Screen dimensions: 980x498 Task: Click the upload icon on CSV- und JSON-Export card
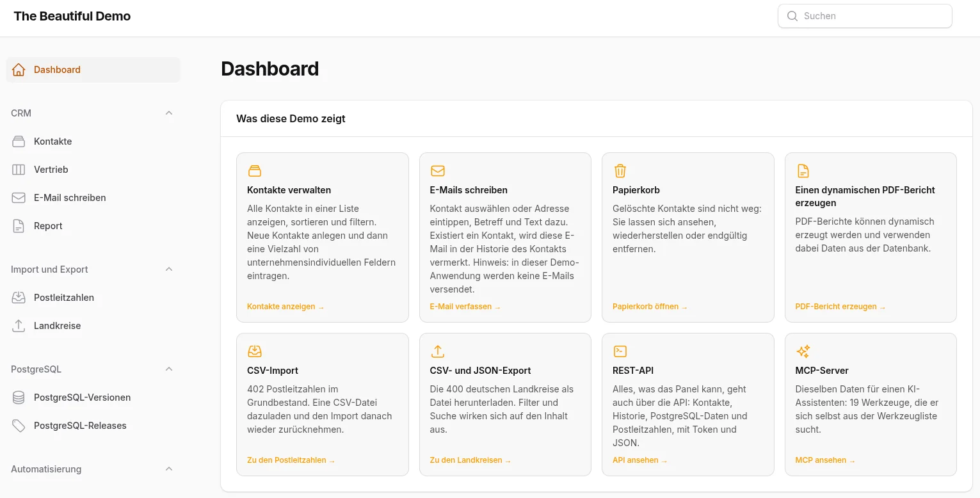[x=438, y=351]
